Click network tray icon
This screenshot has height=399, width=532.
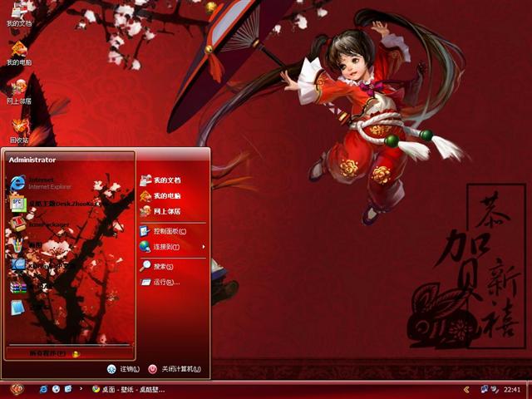coord(484,389)
